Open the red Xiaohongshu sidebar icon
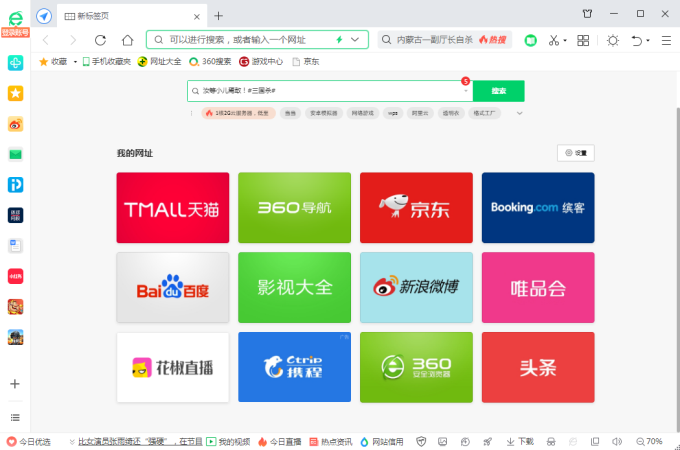The width and height of the screenshot is (680, 450). 15,276
